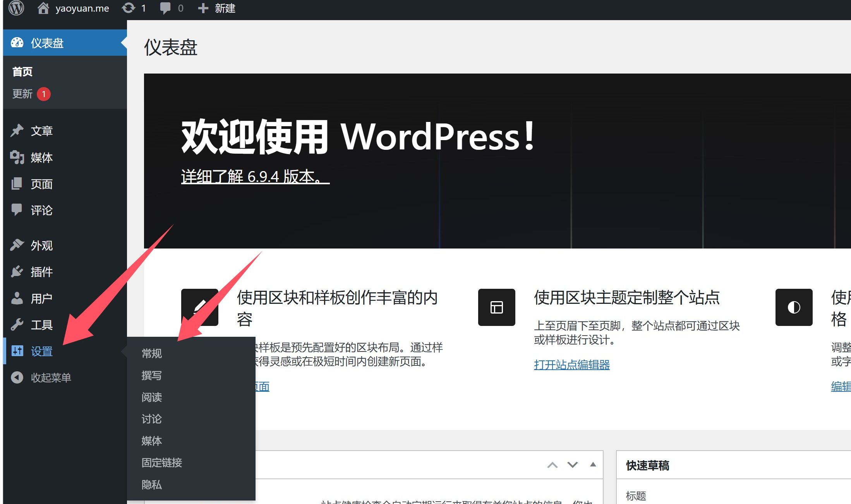
Task: Move the widget panel up with up chevron
Action: pos(552,465)
